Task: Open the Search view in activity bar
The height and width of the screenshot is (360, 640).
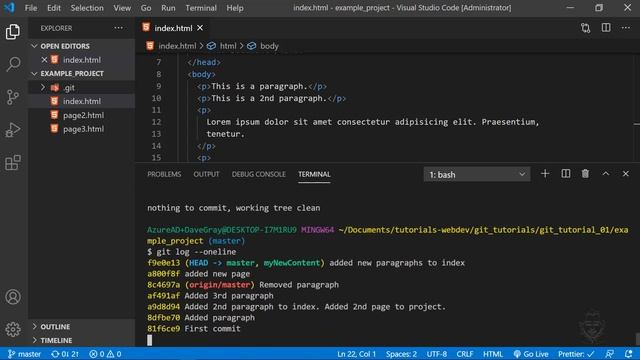Action: [13, 64]
